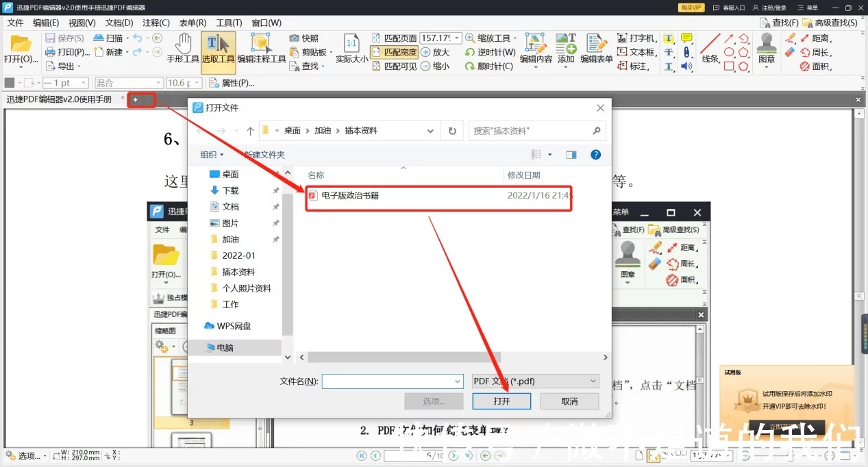Screen dimensions: 868x467
Task: Expand the address path history dropdown
Action: [431, 131]
